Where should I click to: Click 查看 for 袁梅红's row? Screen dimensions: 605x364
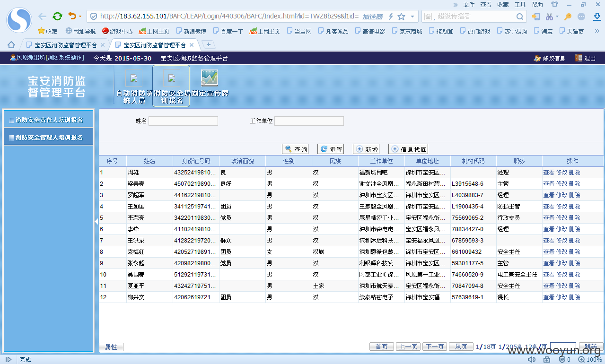tap(549, 252)
